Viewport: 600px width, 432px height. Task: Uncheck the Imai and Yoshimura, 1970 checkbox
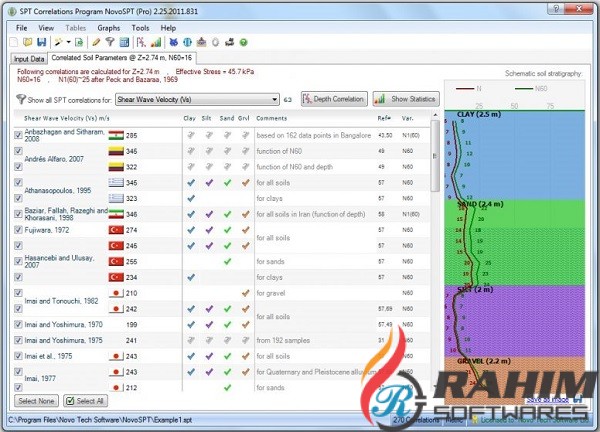18,324
